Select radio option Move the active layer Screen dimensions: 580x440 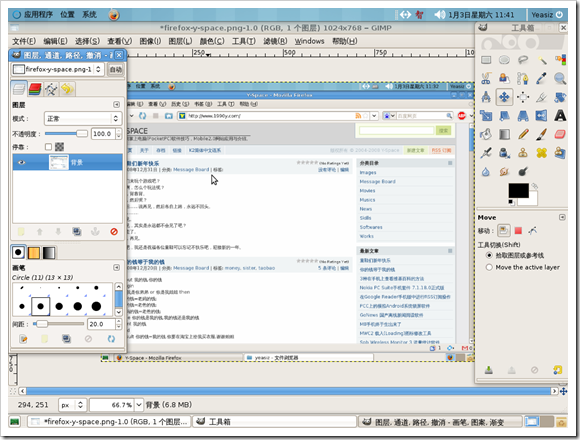pos(489,267)
